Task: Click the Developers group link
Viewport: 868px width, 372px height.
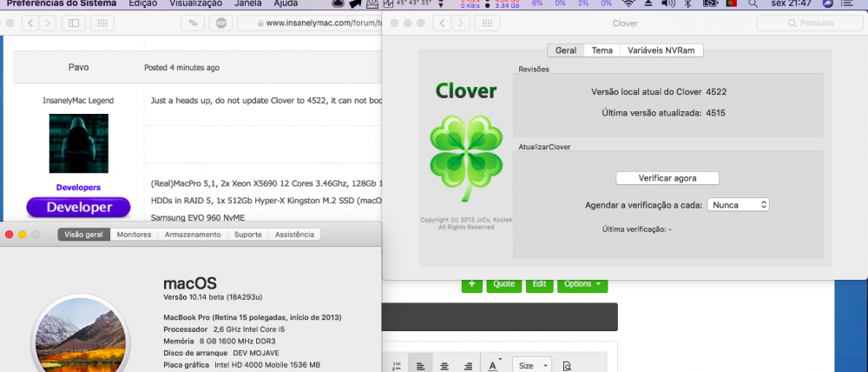Action: pos(79,188)
